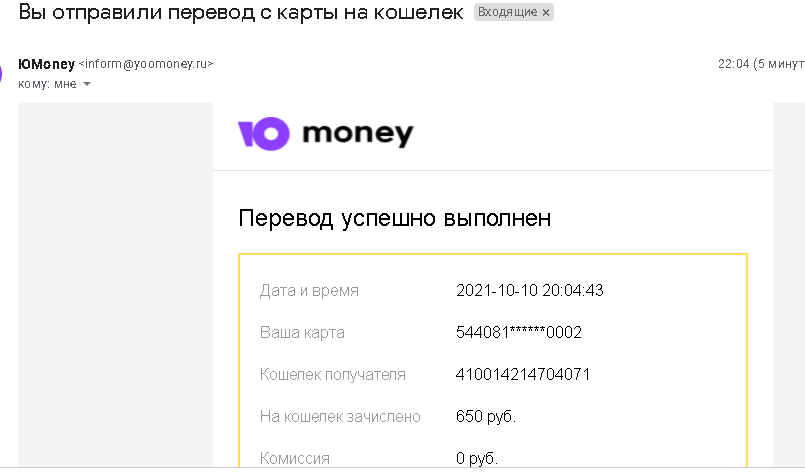Click the heading Перевод успешно выполнен
The height and width of the screenshot is (474, 805).
395,218
